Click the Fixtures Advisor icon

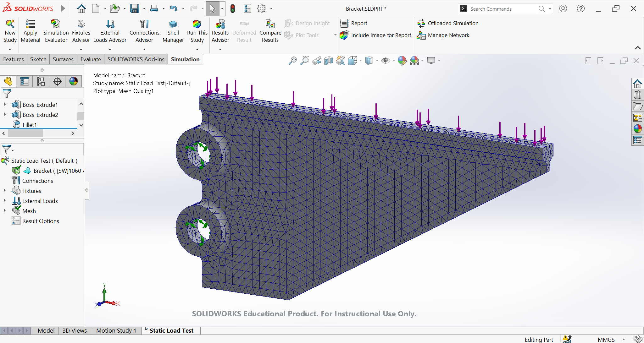tap(81, 24)
